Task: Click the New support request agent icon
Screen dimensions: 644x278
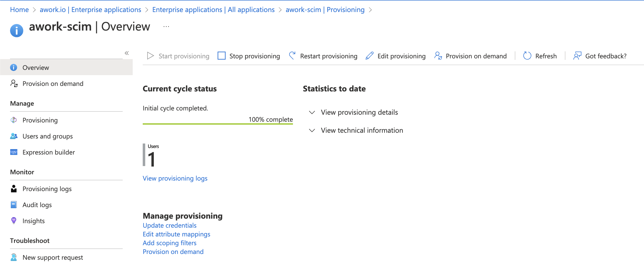Action: point(14,257)
